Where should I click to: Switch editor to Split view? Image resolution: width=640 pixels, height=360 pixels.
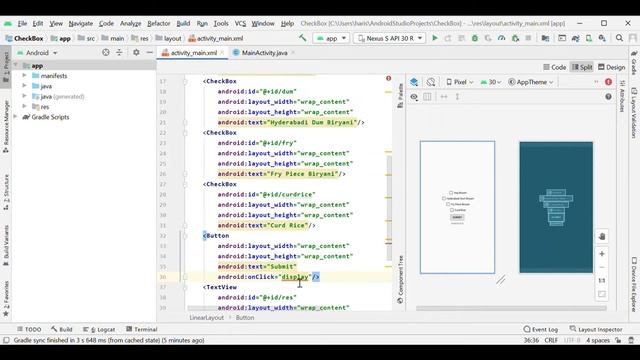tap(582, 67)
